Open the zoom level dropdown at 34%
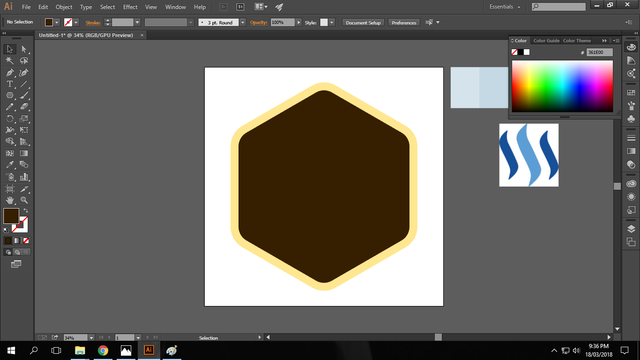The height and width of the screenshot is (360, 640). tap(91, 338)
